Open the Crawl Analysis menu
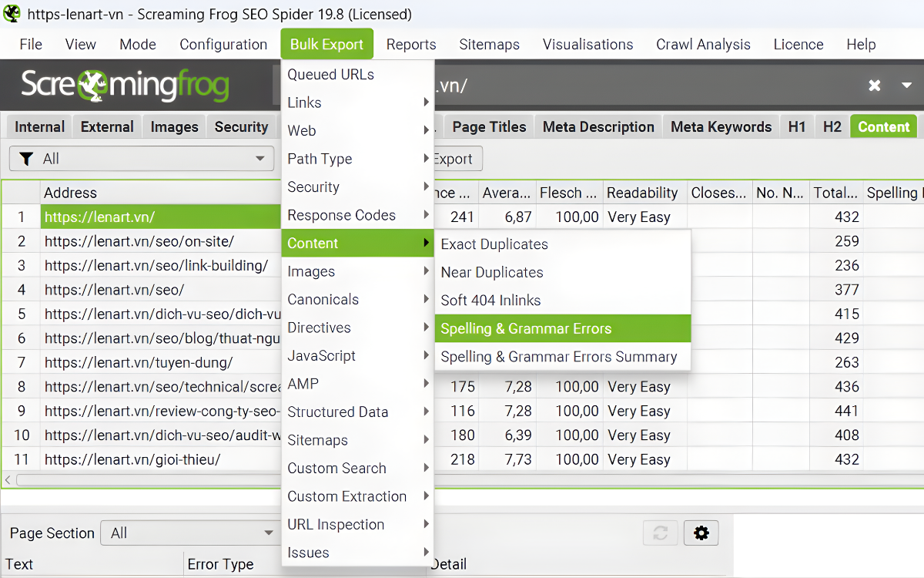Image resolution: width=924 pixels, height=578 pixels. [703, 44]
